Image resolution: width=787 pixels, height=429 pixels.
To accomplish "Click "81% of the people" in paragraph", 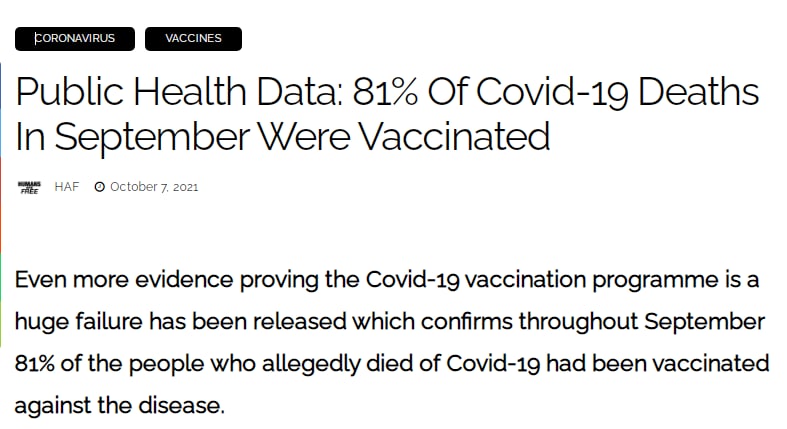I will pyautogui.click(x=109, y=364).
